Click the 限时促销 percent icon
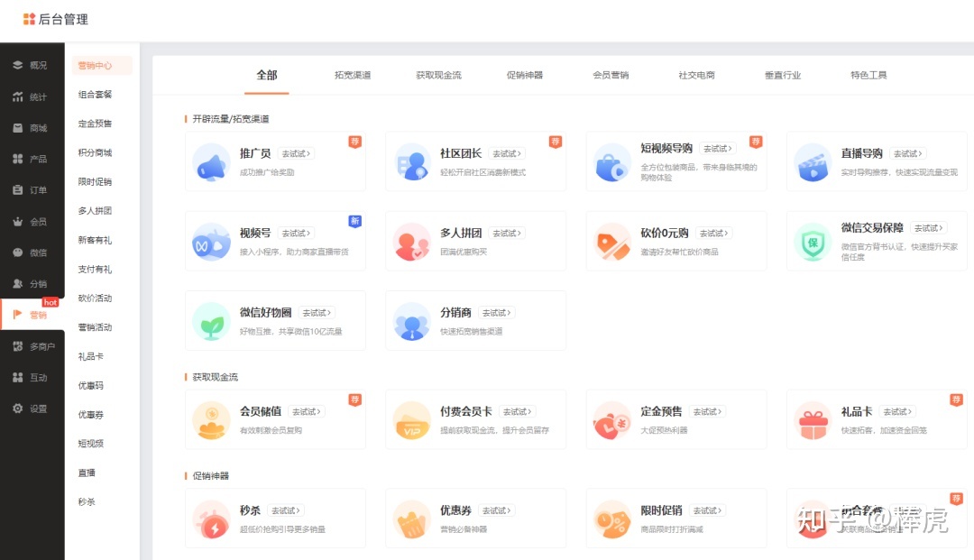The height and width of the screenshot is (560, 974). pyautogui.click(x=612, y=519)
